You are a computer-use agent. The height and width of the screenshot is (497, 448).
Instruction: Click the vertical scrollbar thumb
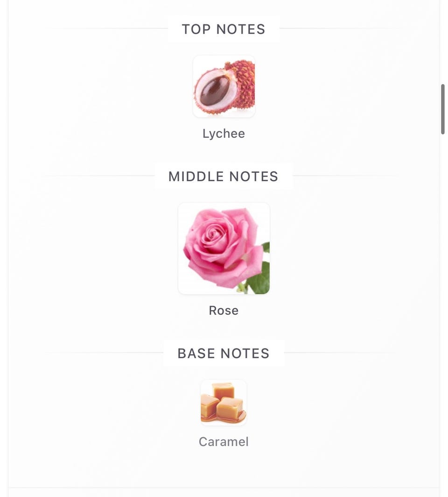(443, 109)
